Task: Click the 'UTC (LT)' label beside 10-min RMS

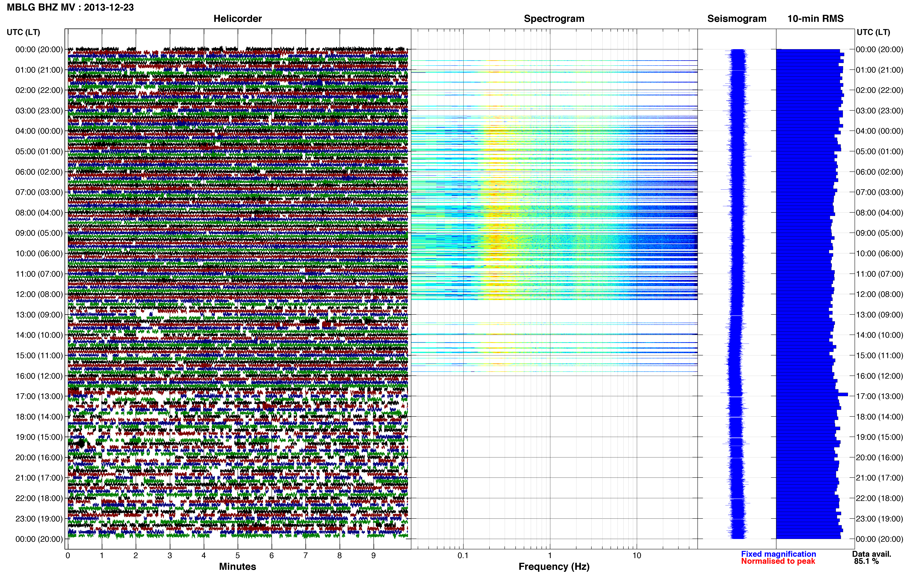Action: coord(873,32)
